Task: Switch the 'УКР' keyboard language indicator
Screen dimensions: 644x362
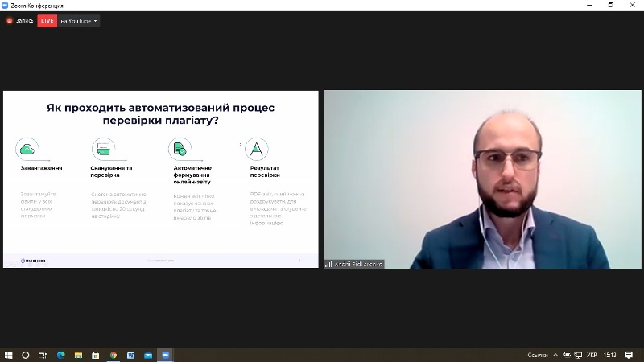Action: pyautogui.click(x=592, y=355)
